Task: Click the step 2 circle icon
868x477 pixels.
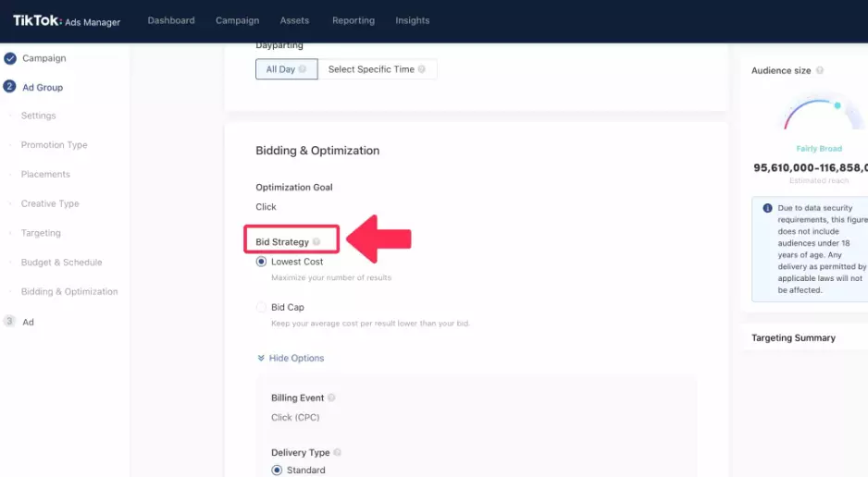Action: point(9,86)
